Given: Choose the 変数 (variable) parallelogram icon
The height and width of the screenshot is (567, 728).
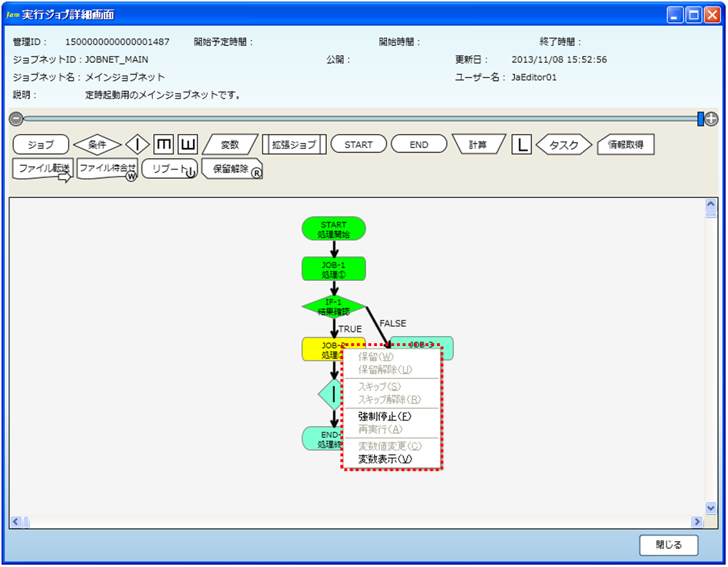Looking at the screenshot, I should pos(230,144).
